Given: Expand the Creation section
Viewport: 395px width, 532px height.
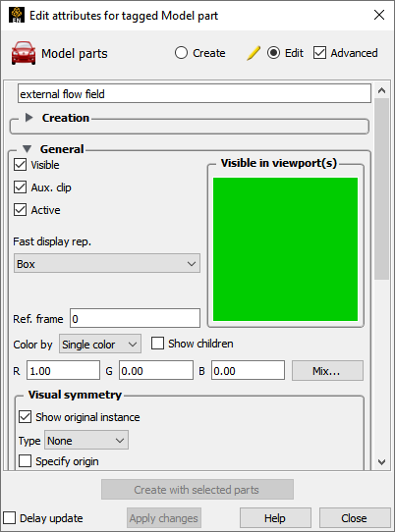Looking at the screenshot, I should [x=29, y=118].
